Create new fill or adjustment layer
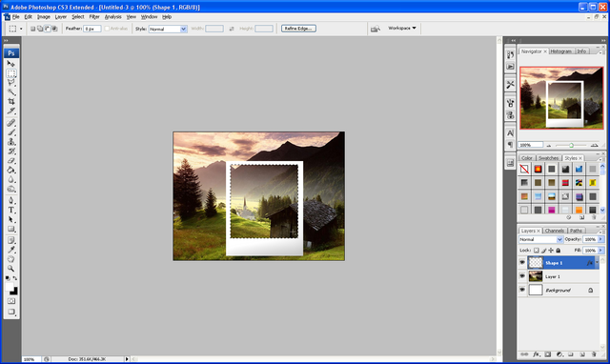This screenshot has width=610, height=364. (559, 354)
